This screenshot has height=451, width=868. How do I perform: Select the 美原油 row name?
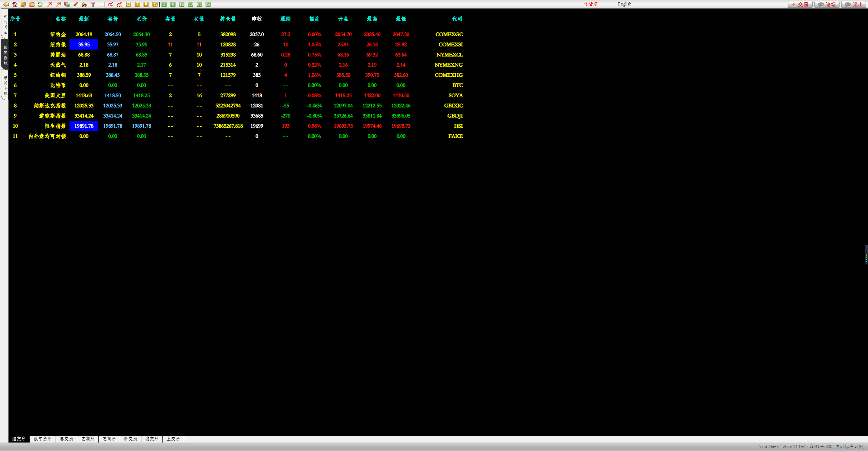58,55
